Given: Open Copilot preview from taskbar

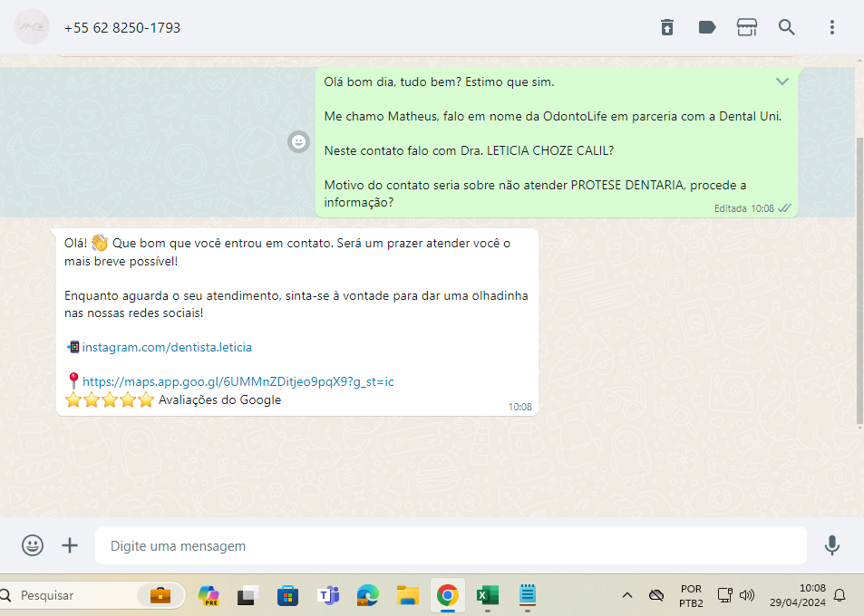Looking at the screenshot, I should click(209, 596).
